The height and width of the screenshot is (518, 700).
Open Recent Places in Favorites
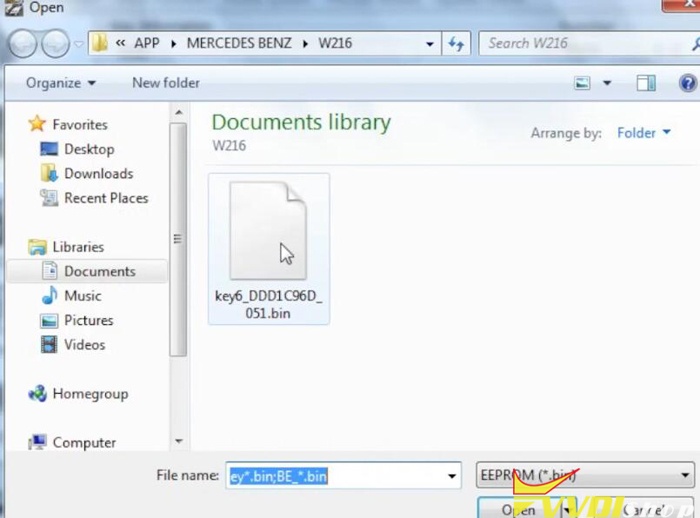[106, 198]
